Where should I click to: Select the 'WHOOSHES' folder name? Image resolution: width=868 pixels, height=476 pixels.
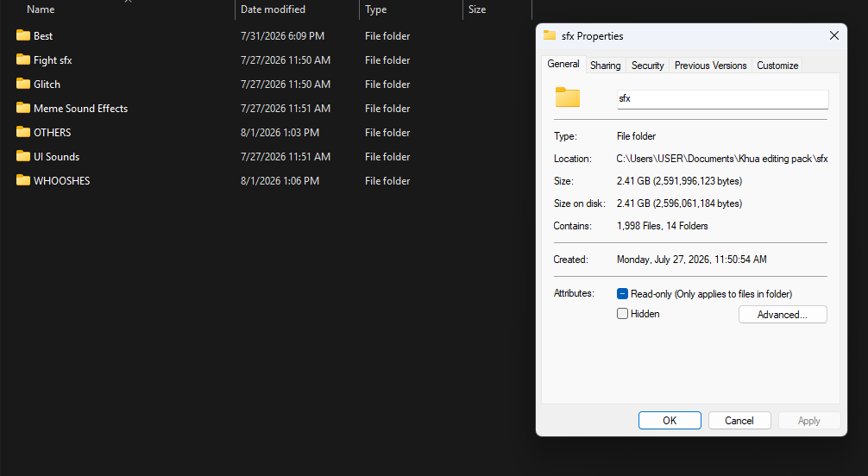pos(61,181)
